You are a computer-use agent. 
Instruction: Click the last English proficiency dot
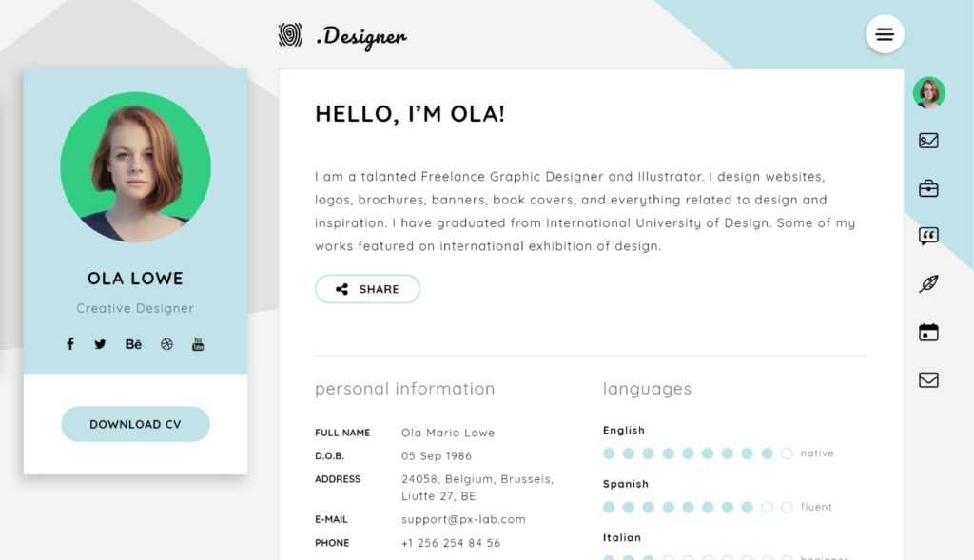[787, 454]
